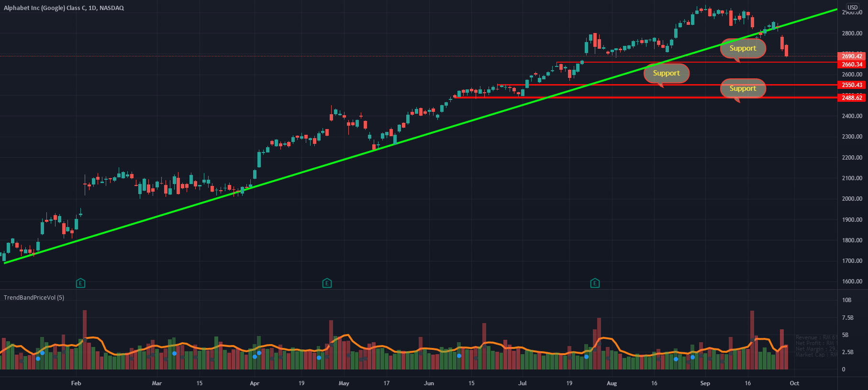
Task: Click the USD currency label
Action: pos(853,8)
